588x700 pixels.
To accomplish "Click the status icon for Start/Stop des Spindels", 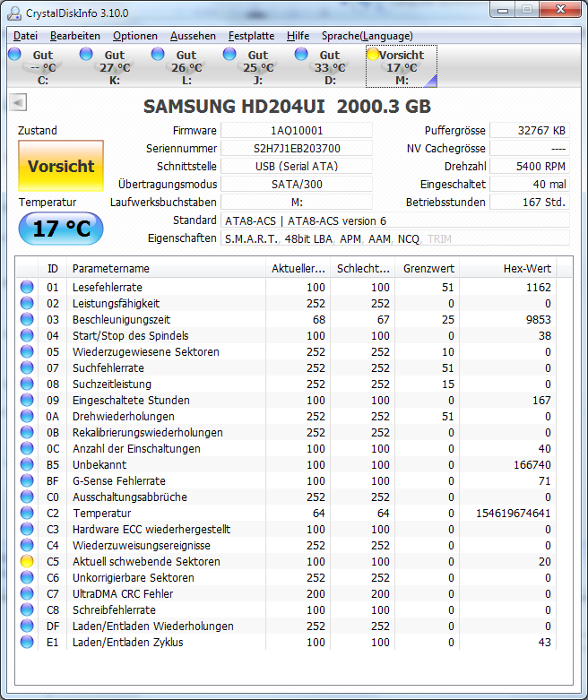I will coord(27,335).
